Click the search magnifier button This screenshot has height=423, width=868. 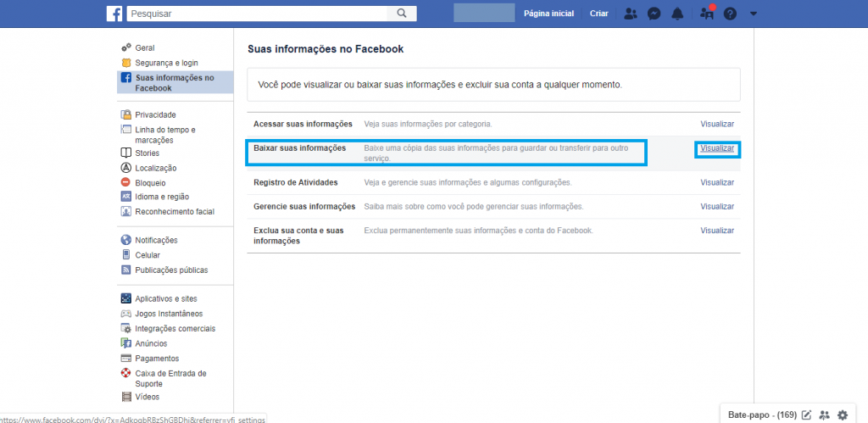[403, 14]
